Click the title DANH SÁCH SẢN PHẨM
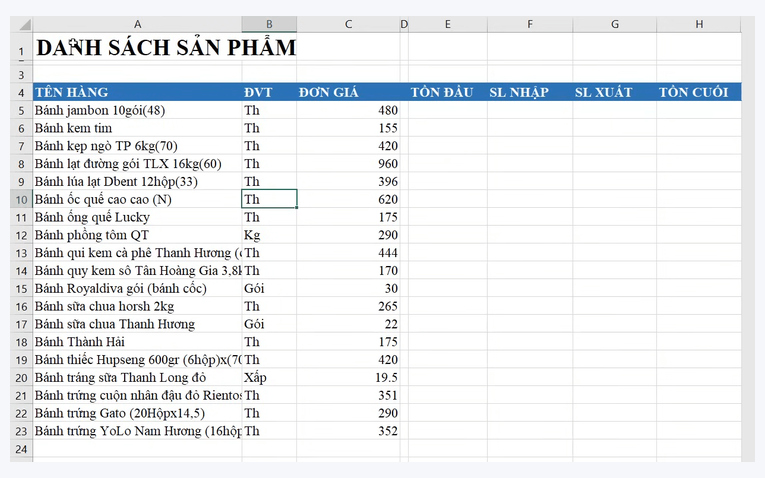765x478 pixels. pos(166,47)
